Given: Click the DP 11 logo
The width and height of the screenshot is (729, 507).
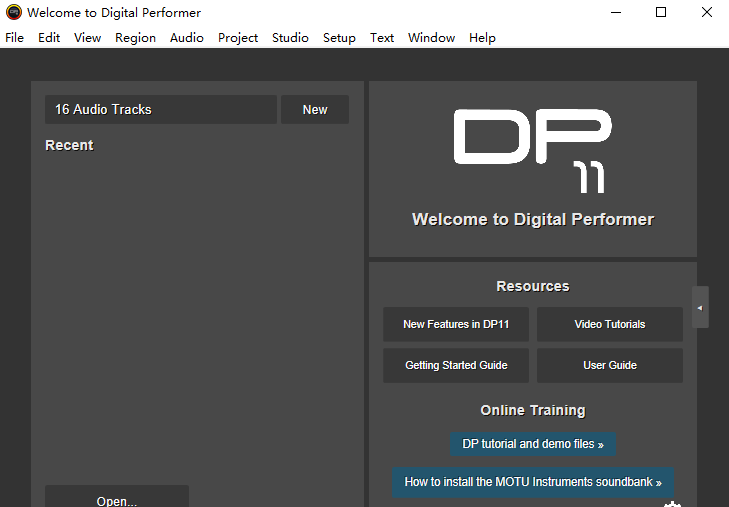Looking at the screenshot, I should click(x=533, y=151).
